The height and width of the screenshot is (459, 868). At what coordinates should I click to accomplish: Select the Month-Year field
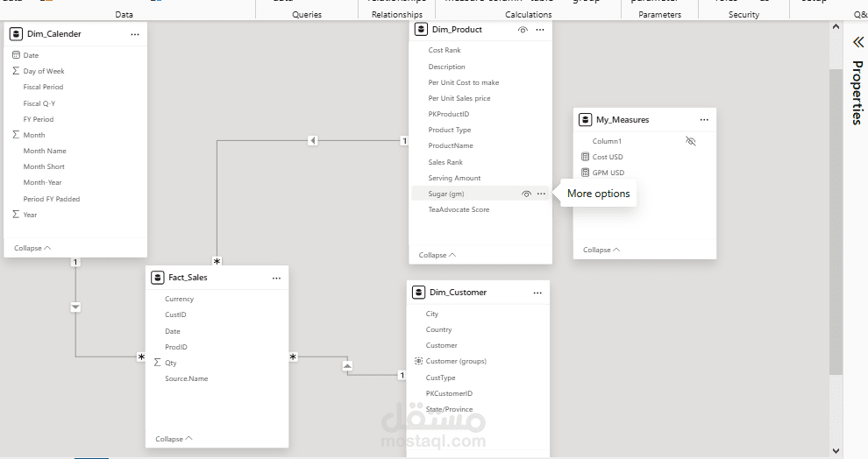pyautogui.click(x=42, y=182)
